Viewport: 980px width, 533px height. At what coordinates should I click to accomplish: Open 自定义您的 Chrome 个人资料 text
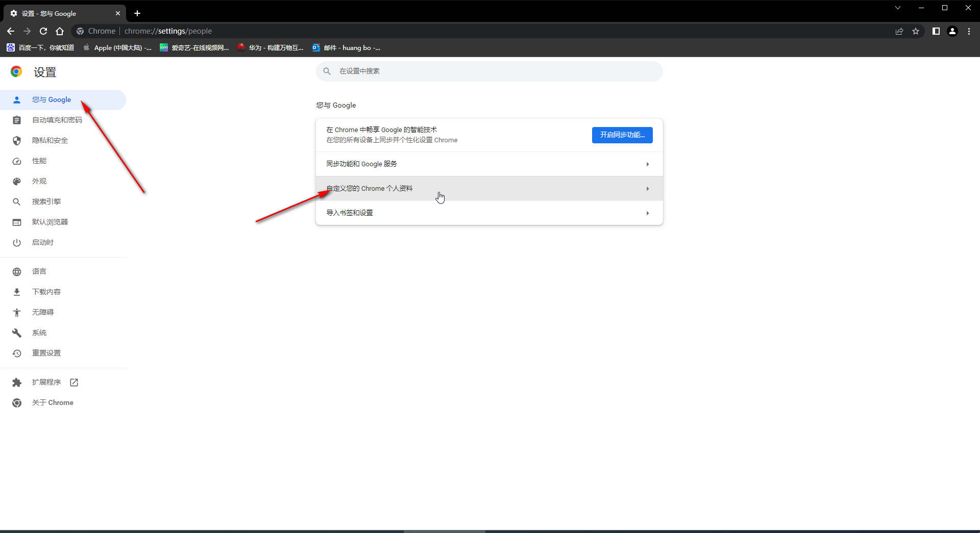click(x=370, y=189)
